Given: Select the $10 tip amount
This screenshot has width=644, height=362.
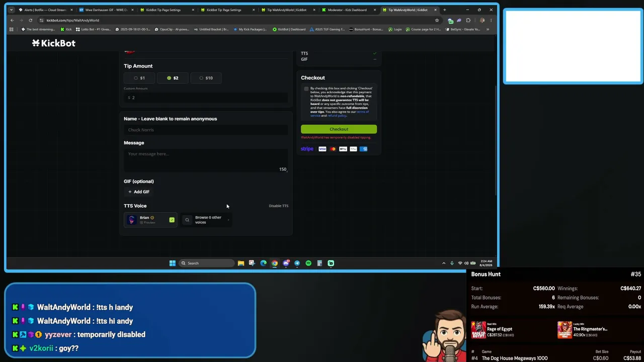Looking at the screenshot, I should click(206, 78).
